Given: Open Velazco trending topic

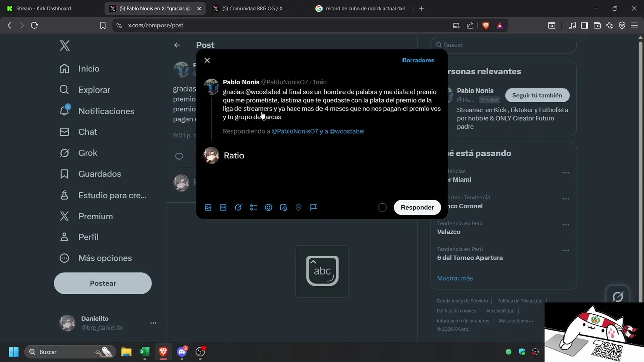Looking at the screenshot, I should (x=449, y=232).
